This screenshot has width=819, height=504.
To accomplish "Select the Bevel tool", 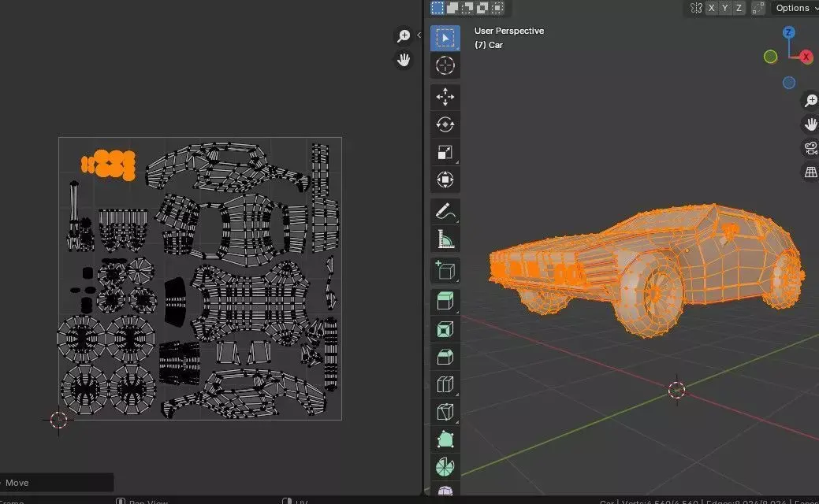I will 445,357.
